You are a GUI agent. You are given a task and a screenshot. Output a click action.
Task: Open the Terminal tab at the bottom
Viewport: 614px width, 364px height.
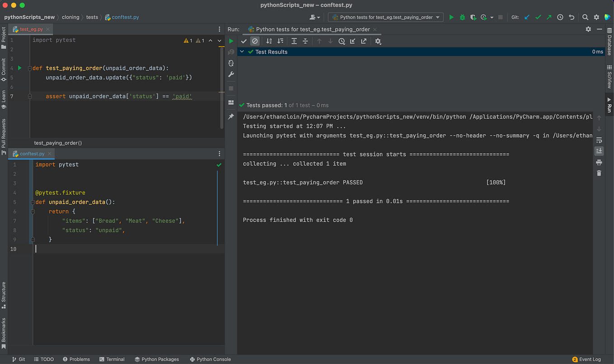click(x=112, y=359)
